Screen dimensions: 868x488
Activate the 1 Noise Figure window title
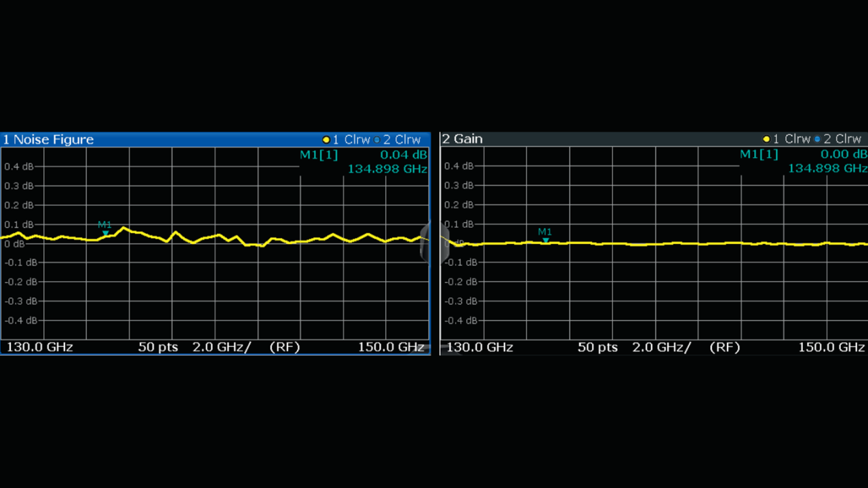tap(48, 140)
